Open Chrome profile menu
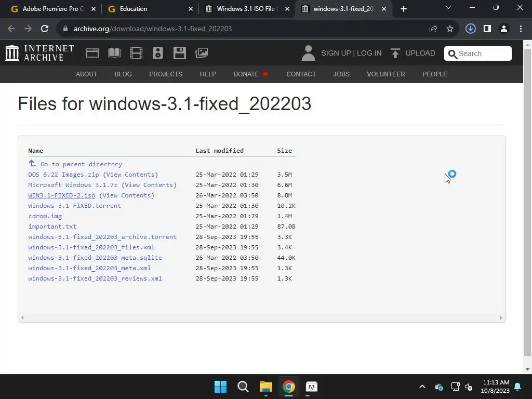 click(504, 29)
